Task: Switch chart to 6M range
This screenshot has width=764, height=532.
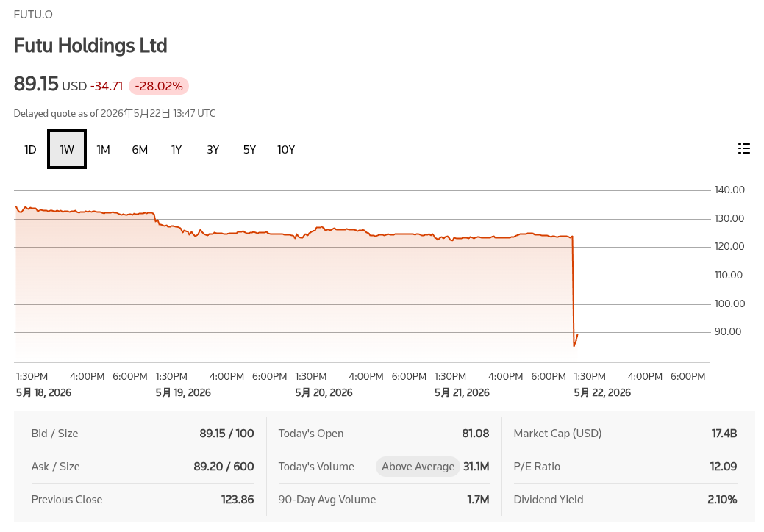Action: 140,149
